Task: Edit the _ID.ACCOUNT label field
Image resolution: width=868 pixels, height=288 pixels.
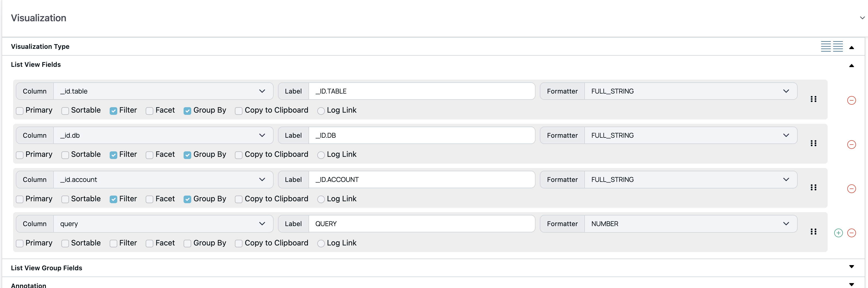Action: click(421, 179)
